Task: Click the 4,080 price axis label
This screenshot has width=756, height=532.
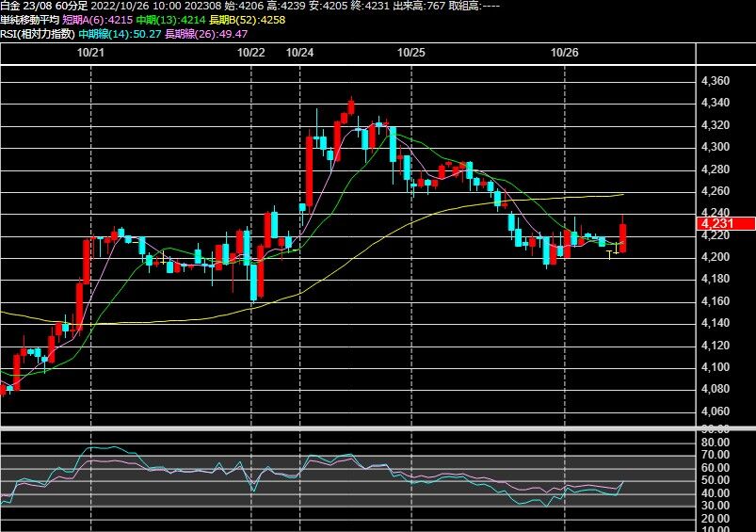Action: point(716,389)
